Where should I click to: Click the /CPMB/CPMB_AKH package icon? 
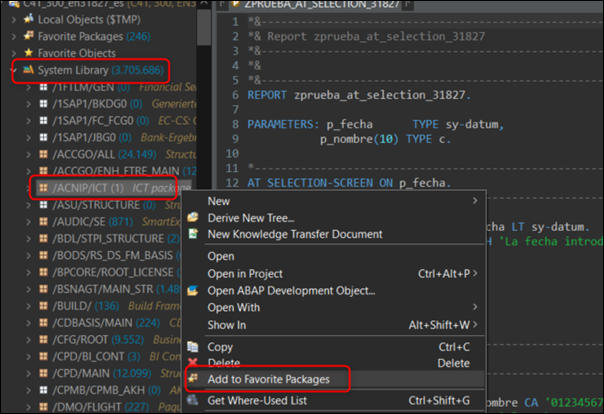click(x=44, y=390)
